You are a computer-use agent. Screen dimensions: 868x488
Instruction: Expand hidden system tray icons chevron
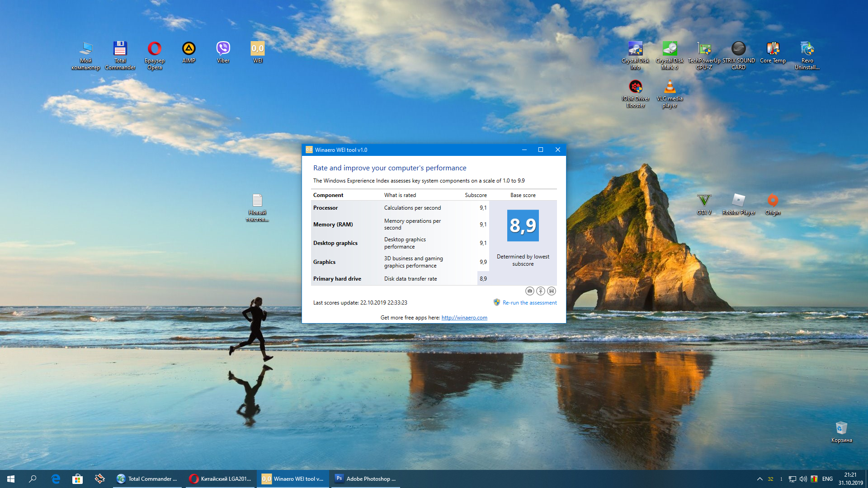pos(759,479)
